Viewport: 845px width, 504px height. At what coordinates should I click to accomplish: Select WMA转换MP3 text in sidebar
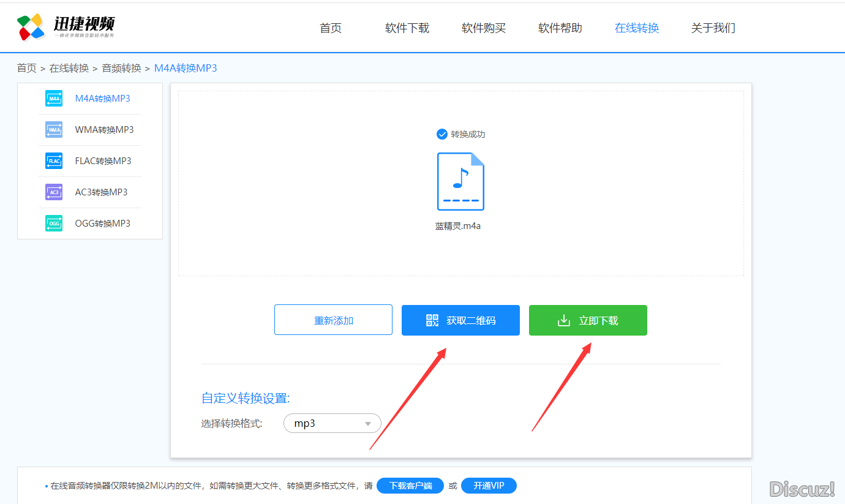(x=104, y=129)
